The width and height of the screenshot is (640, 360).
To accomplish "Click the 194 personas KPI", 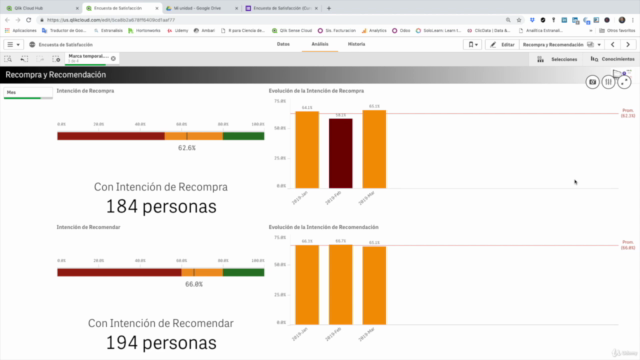I will pos(161,343).
